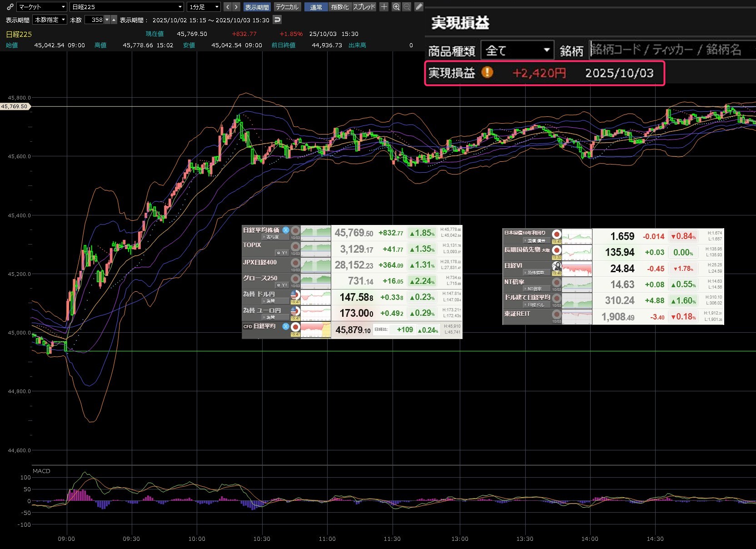Click the chain link icon beside マーケット

(10, 7)
